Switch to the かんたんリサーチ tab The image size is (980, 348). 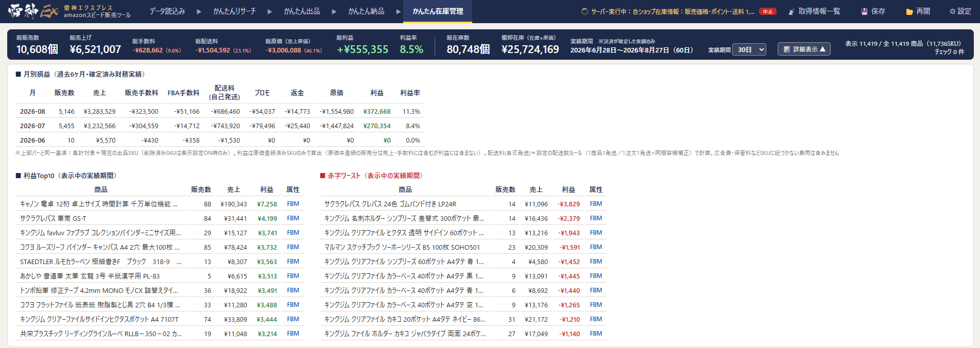point(235,11)
